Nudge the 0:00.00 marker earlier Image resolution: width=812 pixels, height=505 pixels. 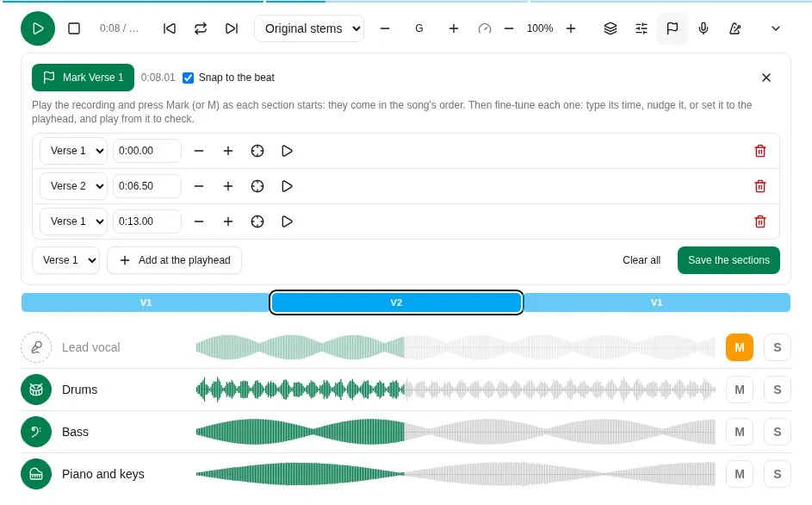point(199,151)
